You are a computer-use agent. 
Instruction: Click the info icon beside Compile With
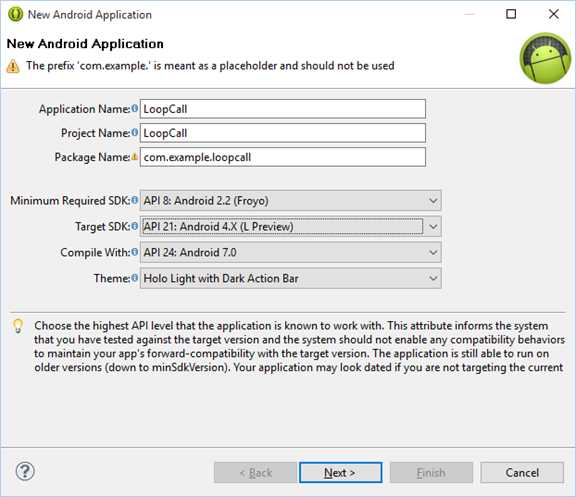point(134,252)
